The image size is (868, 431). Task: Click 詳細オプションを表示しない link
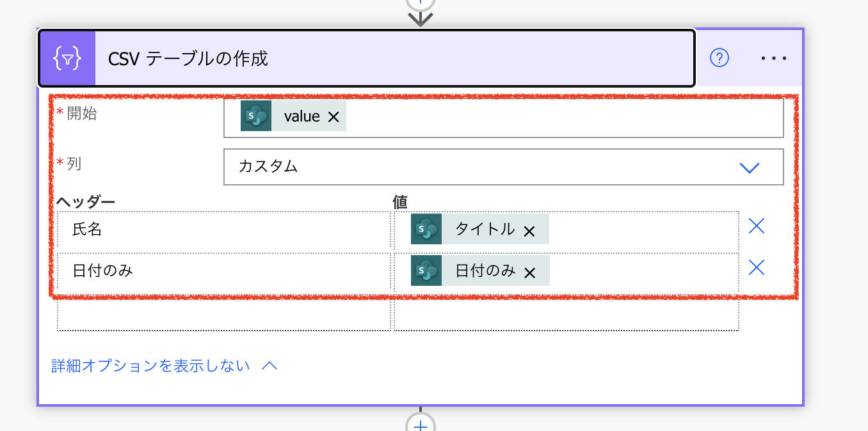[149, 365]
